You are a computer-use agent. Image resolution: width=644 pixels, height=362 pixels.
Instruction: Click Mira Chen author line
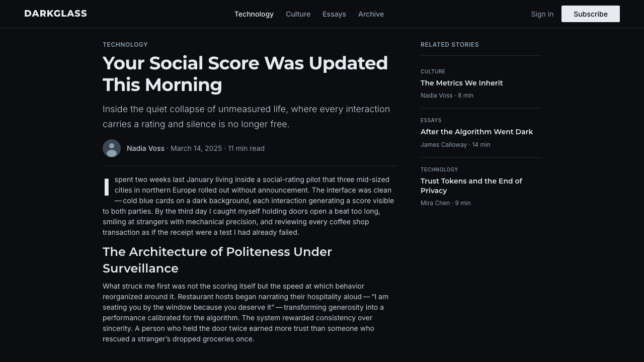click(x=446, y=203)
